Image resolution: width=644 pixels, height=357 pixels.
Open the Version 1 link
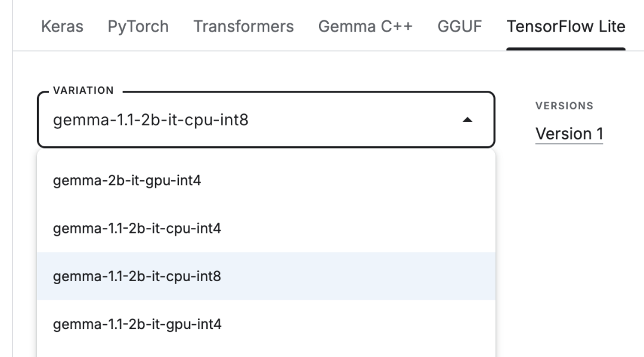click(569, 134)
